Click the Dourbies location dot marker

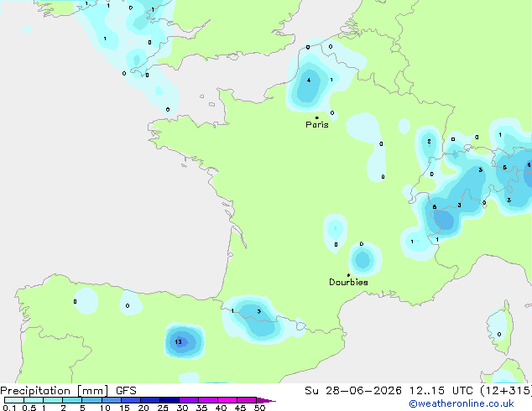click(348, 275)
